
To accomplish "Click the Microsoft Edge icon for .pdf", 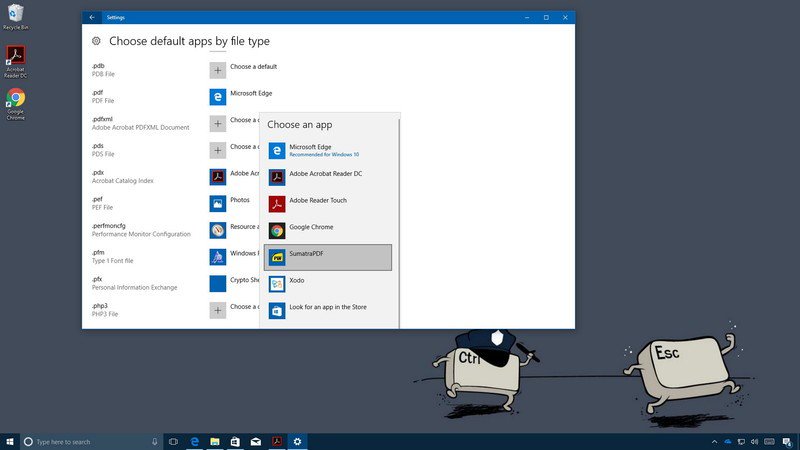I will 218,97.
